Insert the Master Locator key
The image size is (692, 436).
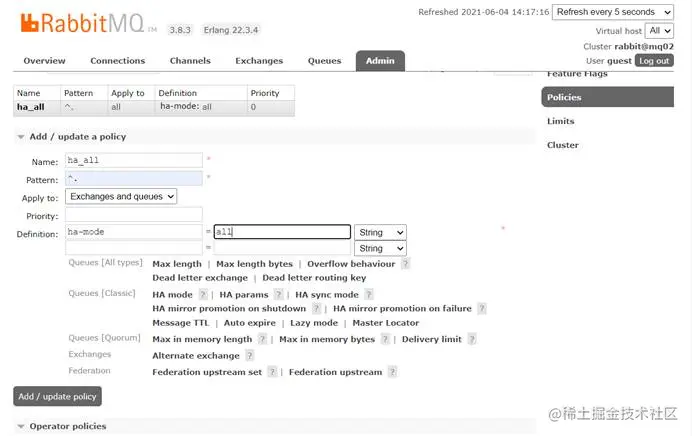pyautogui.click(x=386, y=323)
